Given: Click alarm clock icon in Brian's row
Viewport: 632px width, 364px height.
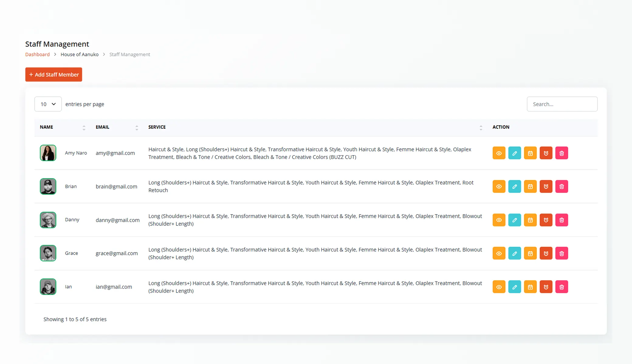Looking at the screenshot, I should click(546, 187).
